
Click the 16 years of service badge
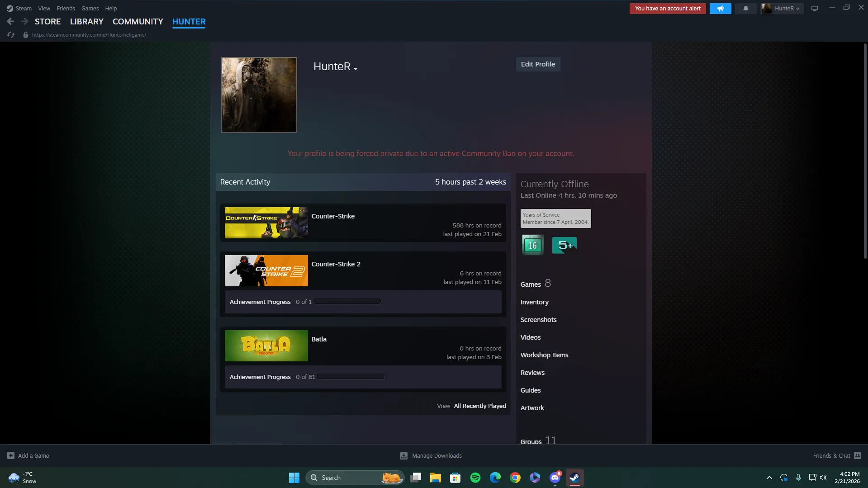pos(533,245)
